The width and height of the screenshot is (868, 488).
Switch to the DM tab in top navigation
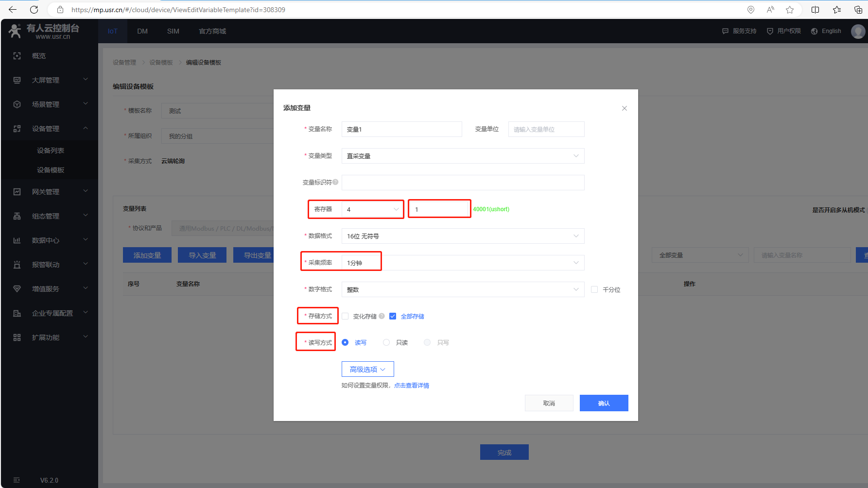pos(142,31)
